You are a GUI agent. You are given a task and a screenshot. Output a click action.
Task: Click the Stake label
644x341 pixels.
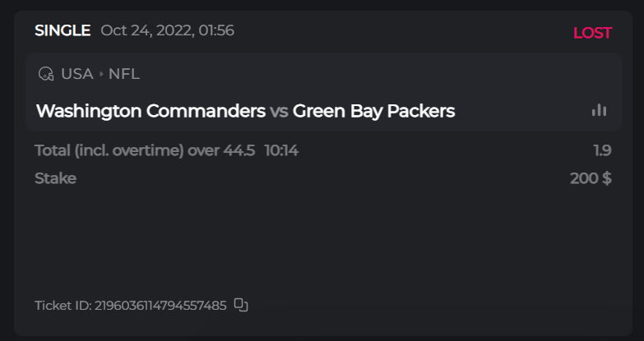(x=55, y=178)
